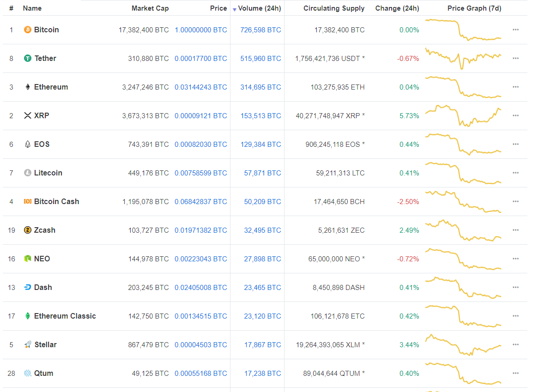Screen dimensions: 533x392
Task: Click the XRP logo icon
Action: [28, 115]
